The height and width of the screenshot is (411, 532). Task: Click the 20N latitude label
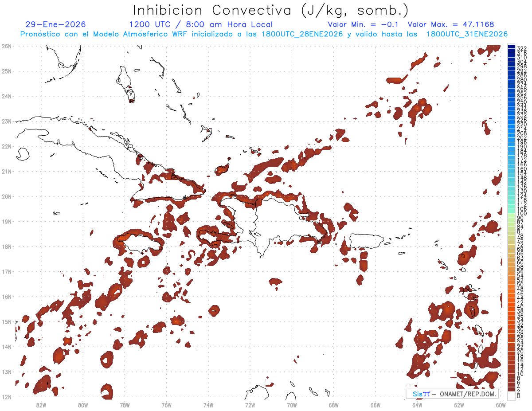pyautogui.click(x=7, y=196)
